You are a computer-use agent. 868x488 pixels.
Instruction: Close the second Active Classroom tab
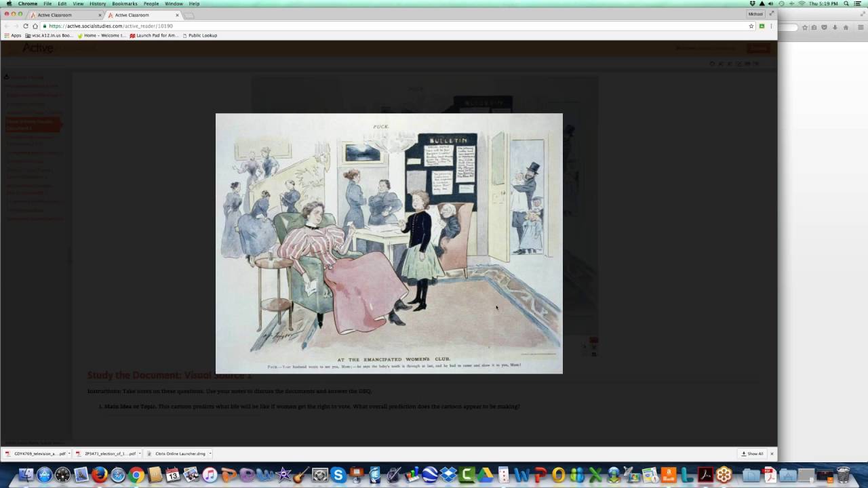pos(178,15)
